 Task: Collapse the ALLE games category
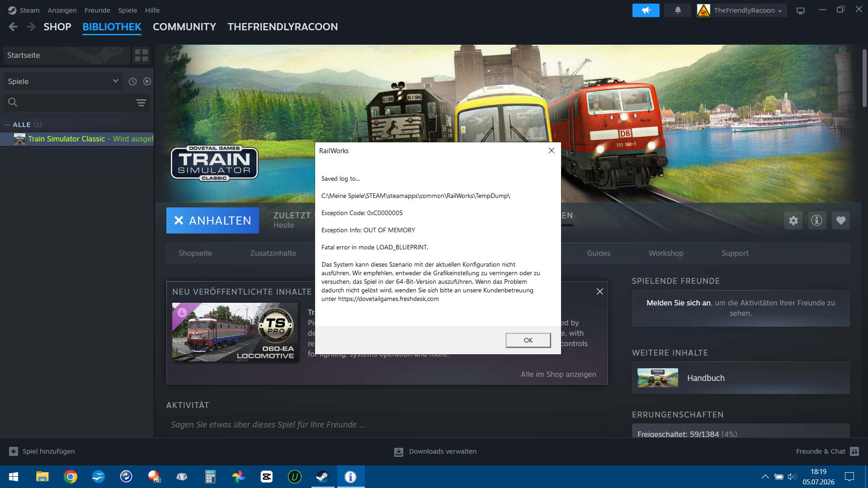[7, 125]
